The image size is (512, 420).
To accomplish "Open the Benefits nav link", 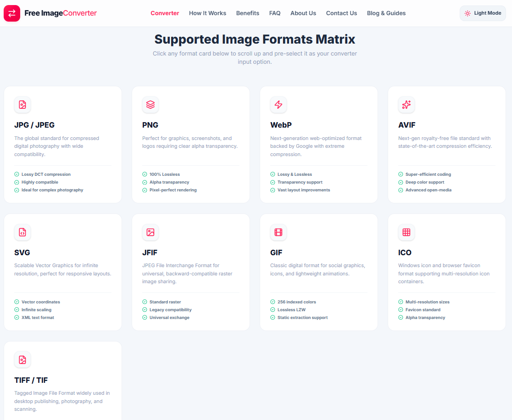I will (247, 13).
